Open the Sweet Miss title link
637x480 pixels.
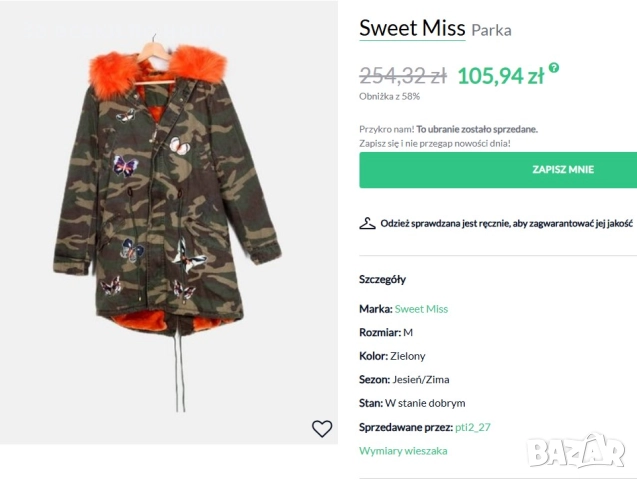(x=412, y=28)
